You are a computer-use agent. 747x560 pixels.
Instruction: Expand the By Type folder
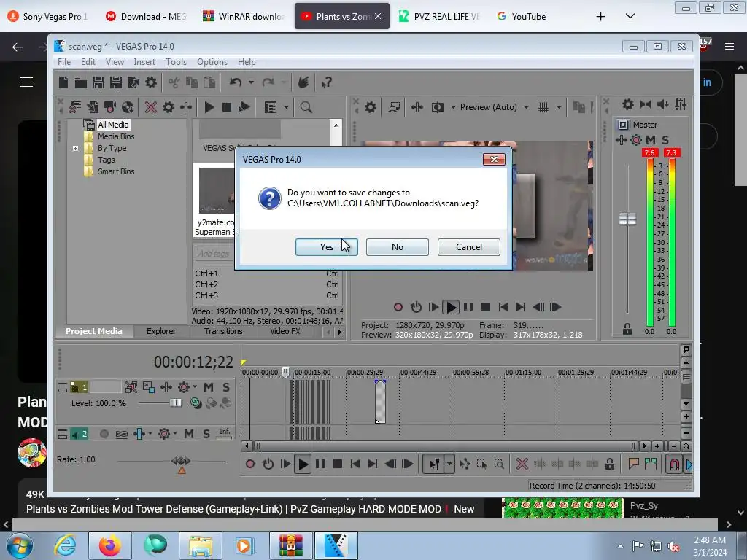click(75, 148)
